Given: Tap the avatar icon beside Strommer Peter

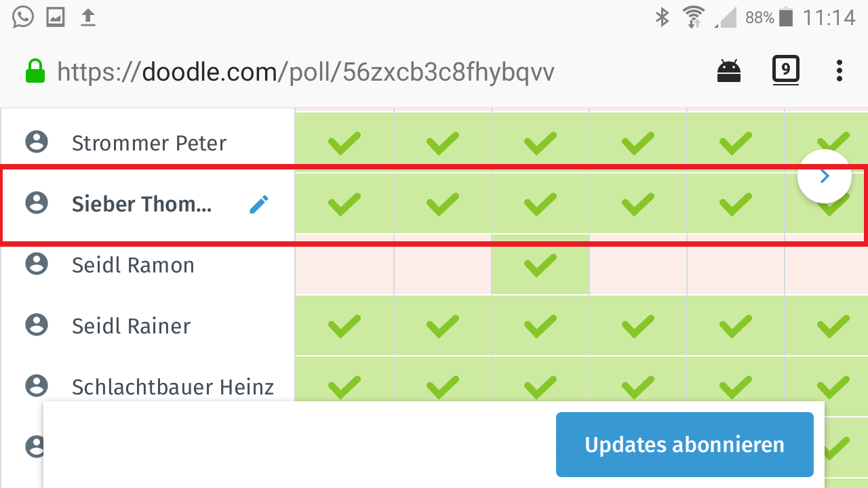Looking at the screenshot, I should (x=37, y=142).
